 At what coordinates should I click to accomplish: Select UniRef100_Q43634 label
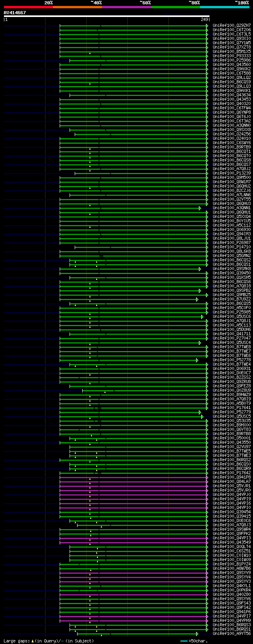pos(232,95)
